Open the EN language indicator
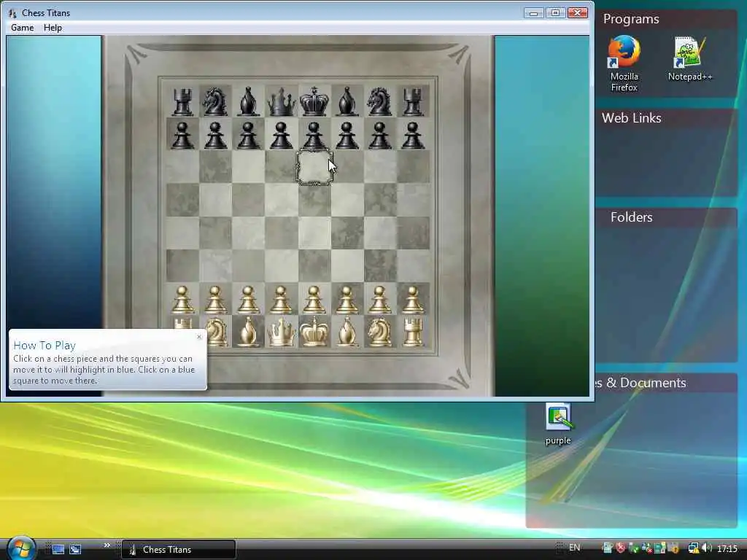This screenshot has height=560, width=747. click(x=575, y=548)
